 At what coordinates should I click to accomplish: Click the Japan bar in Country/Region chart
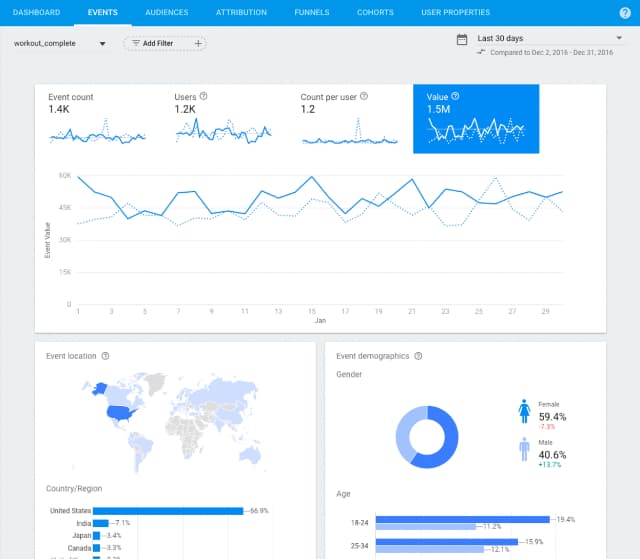(97, 536)
